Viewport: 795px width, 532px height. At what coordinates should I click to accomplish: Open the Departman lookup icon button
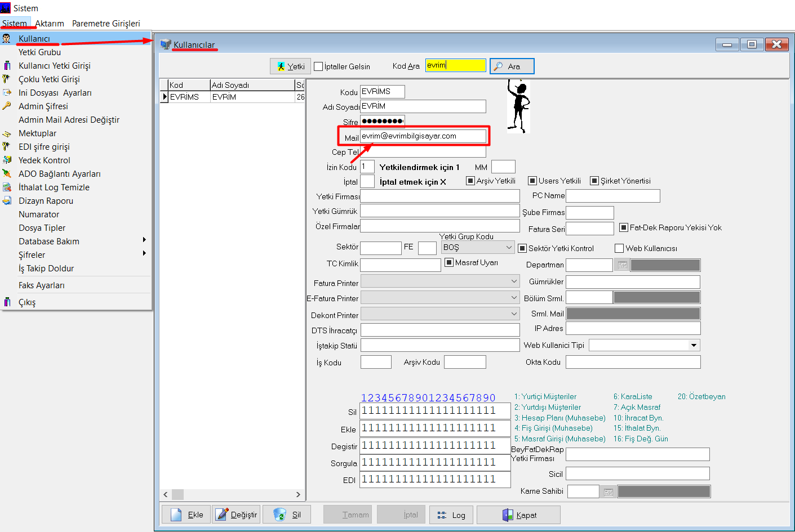coord(621,265)
